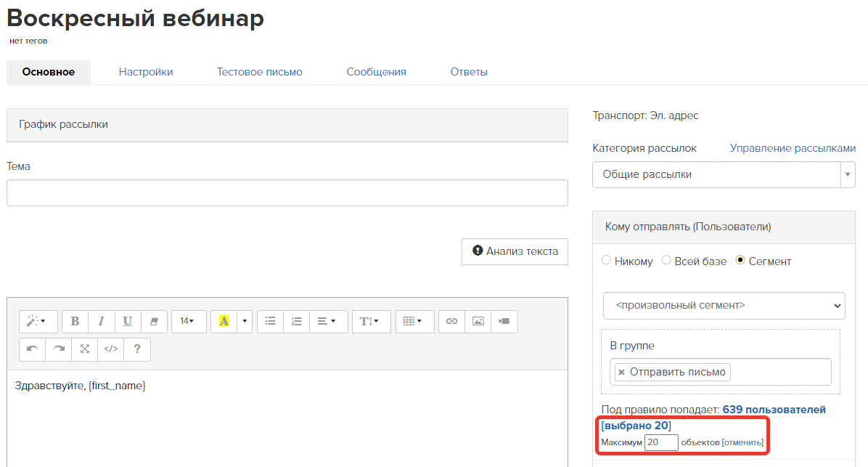Screen dimensions: 868x467
Task: Click the Анализ текста button
Action: coord(515,251)
